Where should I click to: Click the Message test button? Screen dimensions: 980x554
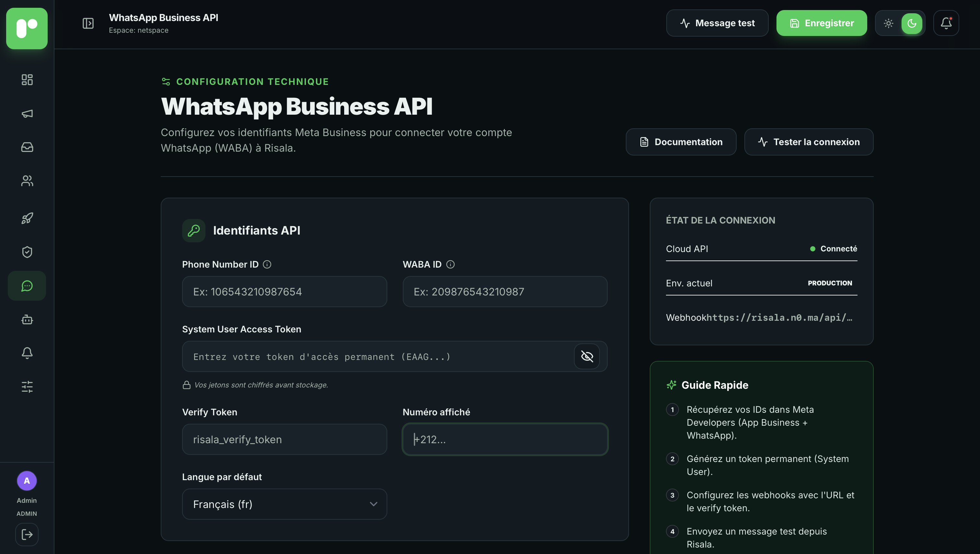[717, 23]
